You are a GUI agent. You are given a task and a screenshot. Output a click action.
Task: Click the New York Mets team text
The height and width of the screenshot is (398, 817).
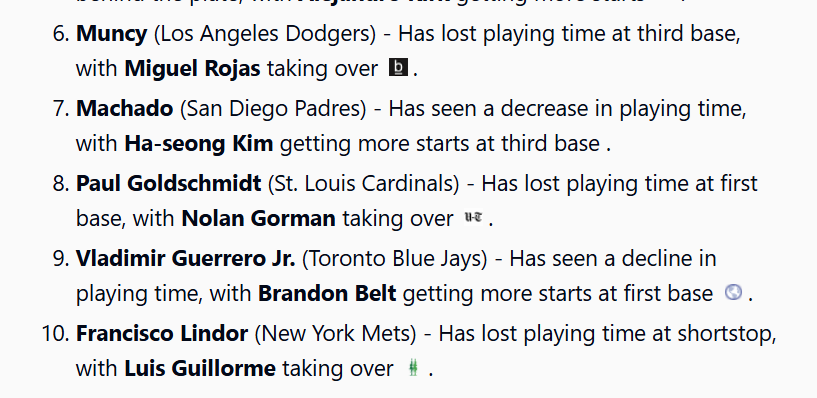click(x=336, y=334)
